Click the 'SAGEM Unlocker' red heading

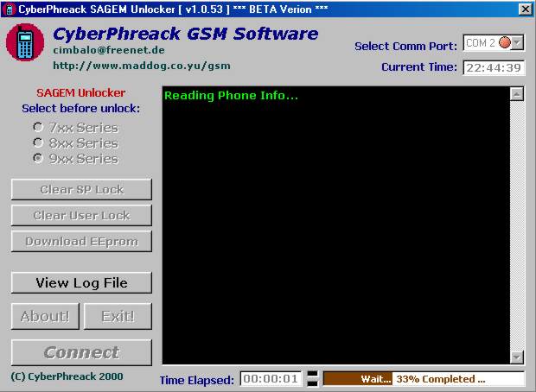coord(81,92)
